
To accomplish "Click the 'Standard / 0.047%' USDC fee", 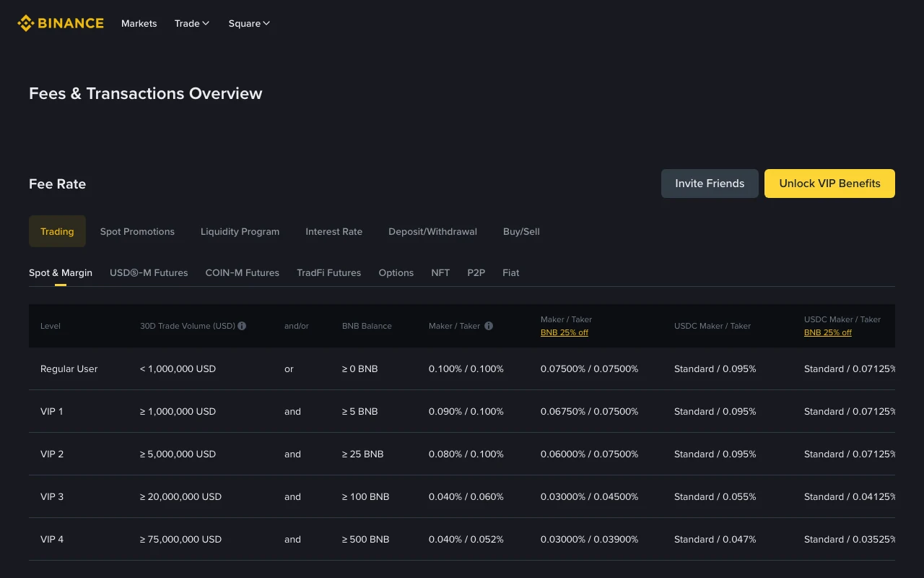I will click(715, 539).
